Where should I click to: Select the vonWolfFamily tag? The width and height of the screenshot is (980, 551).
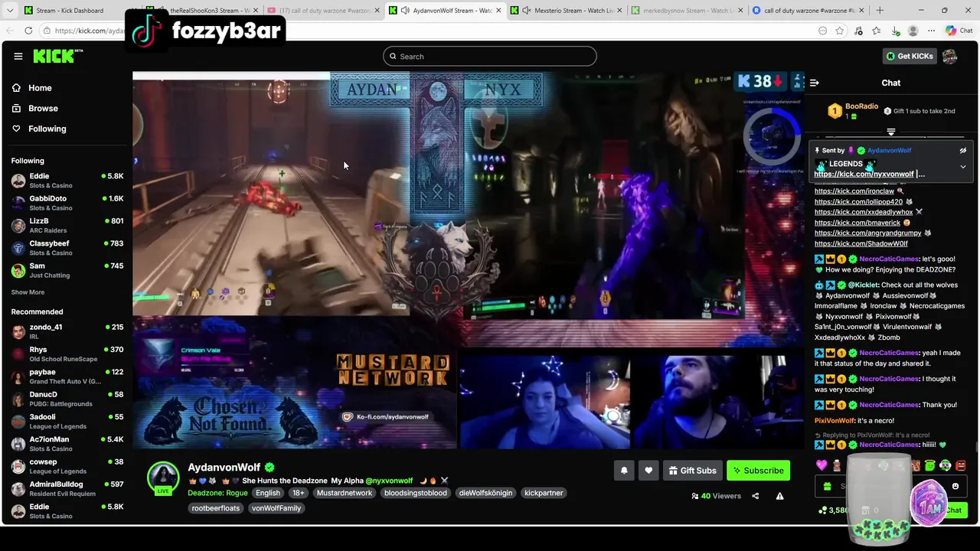point(276,508)
